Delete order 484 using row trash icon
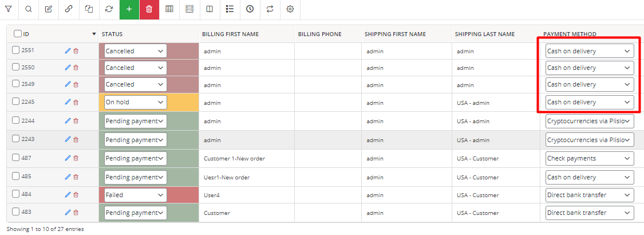This screenshot has height=235, width=644. [76, 195]
